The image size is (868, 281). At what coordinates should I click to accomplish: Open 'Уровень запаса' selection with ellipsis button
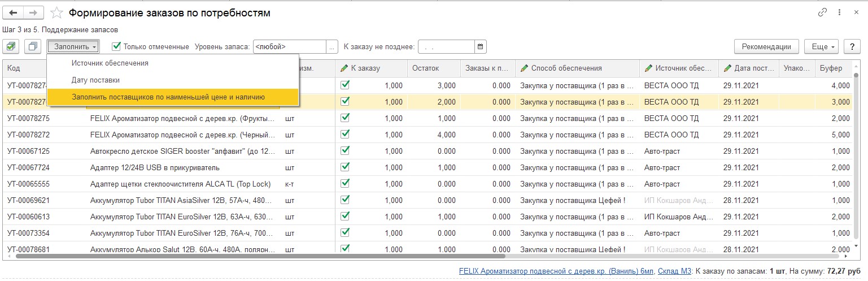333,46
